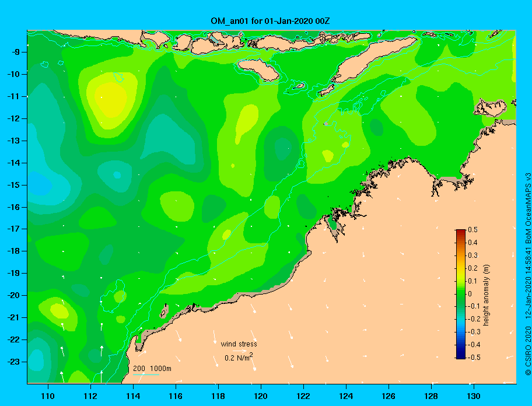532x406 pixels.
Task: Click latitude label -11 on the y-axis
Action: point(14,96)
